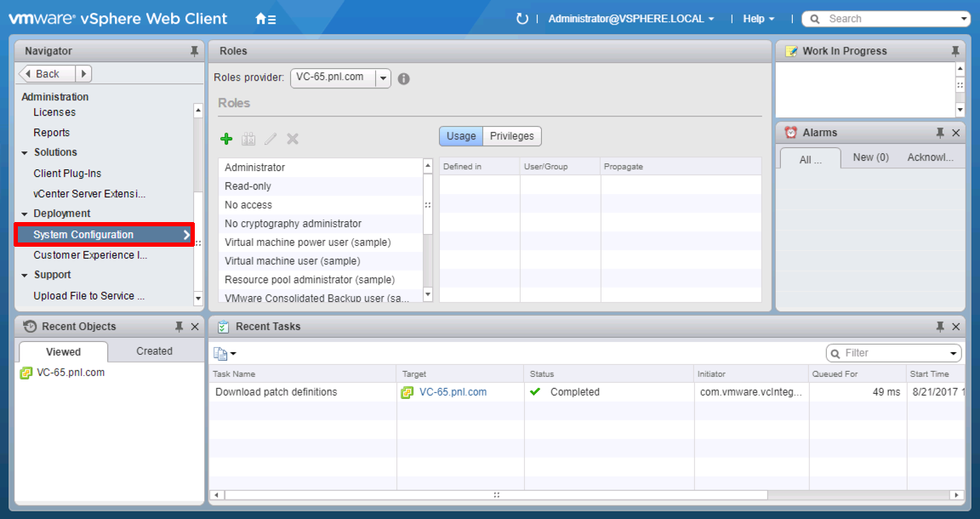Select the Administrator role
Image resolution: width=980 pixels, height=519 pixels.
322,168
